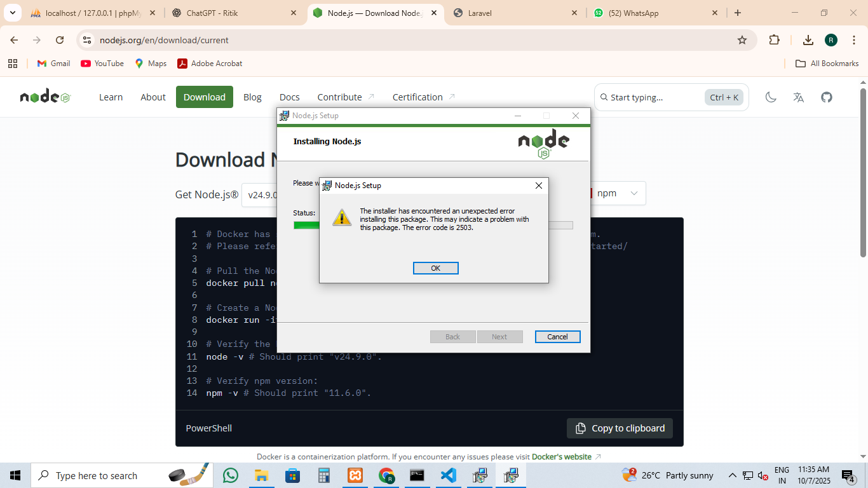Open the Docs menu item

point(289,97)
